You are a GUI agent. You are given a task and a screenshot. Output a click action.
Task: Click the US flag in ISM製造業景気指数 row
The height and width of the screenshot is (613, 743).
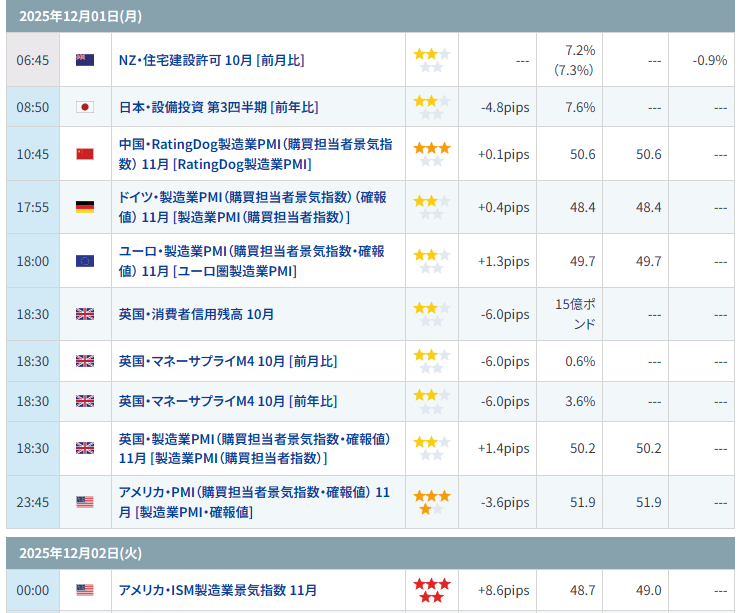point(85,590)
